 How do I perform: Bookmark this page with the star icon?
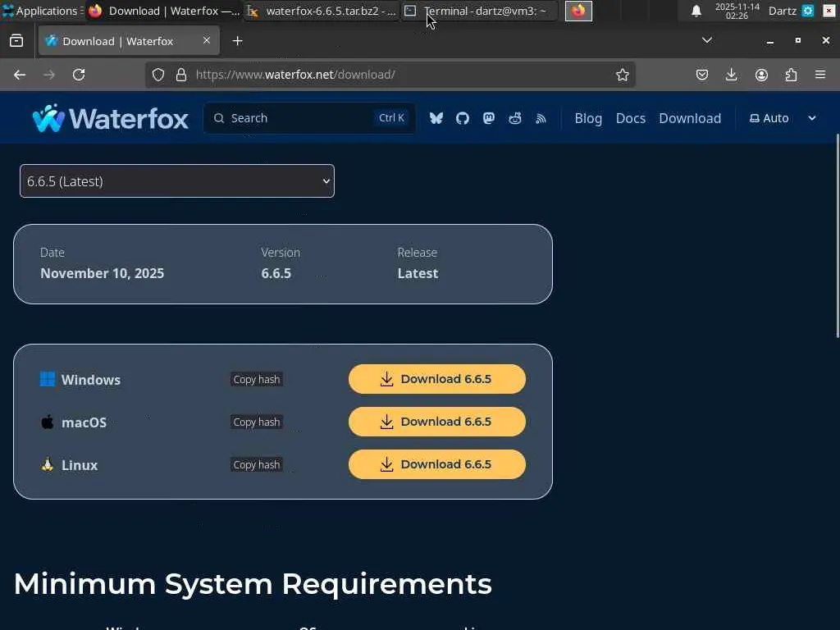click(622, 75)
